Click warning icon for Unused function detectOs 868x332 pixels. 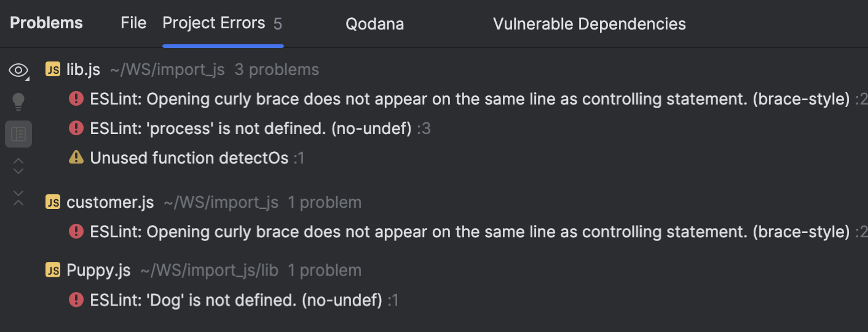76,157
